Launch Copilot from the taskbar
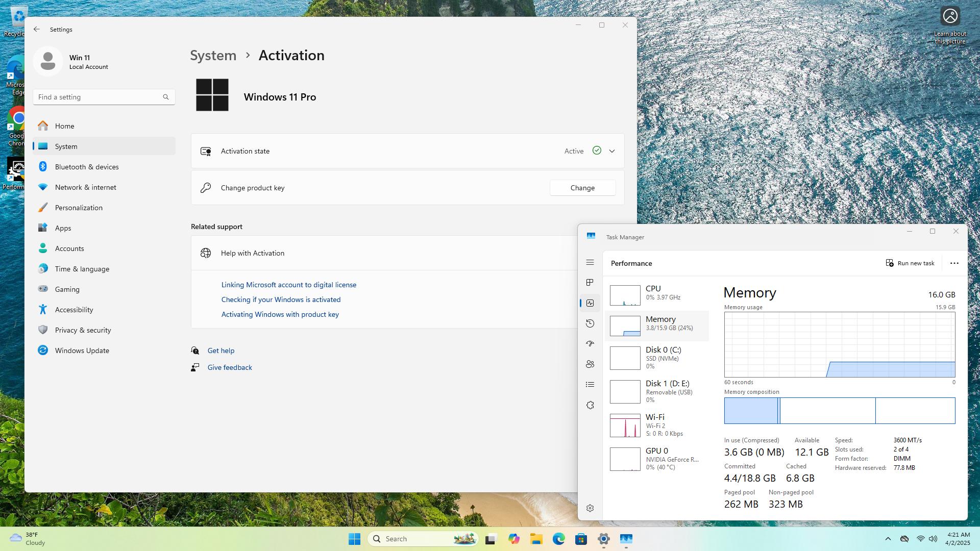This screenshot has height=551, width=980. click(513, 539)
